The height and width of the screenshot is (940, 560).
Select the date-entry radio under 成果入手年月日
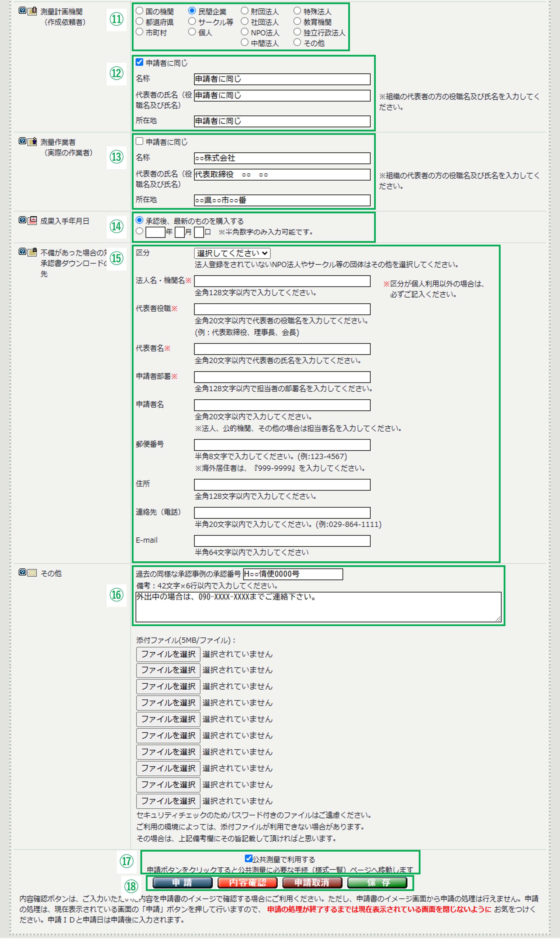click(x=139, y=231)
